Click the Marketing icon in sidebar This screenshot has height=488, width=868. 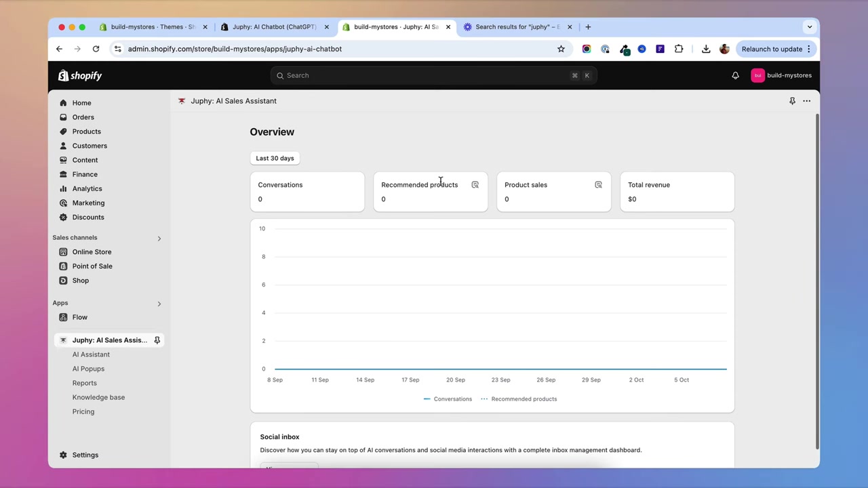point(63,203)
